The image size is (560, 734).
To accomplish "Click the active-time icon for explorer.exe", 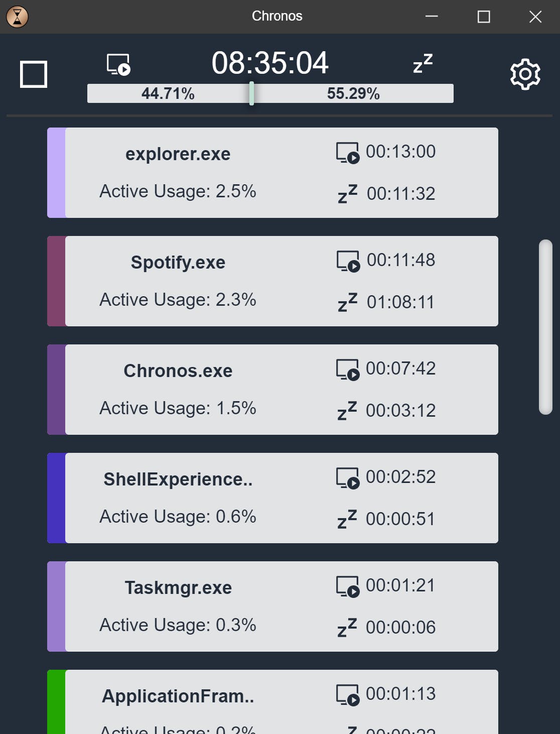I will tap(348, 153).
